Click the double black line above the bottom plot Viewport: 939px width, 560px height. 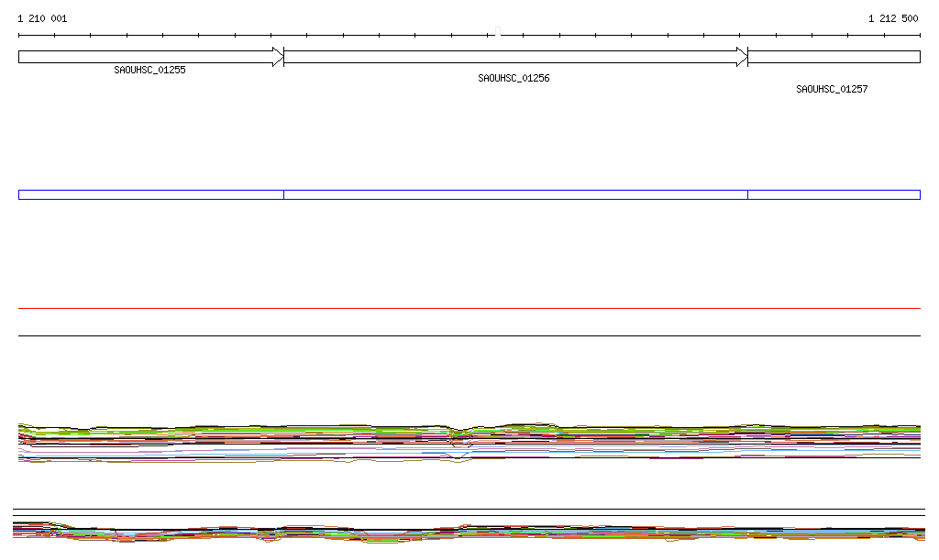(x=469, y=512)
